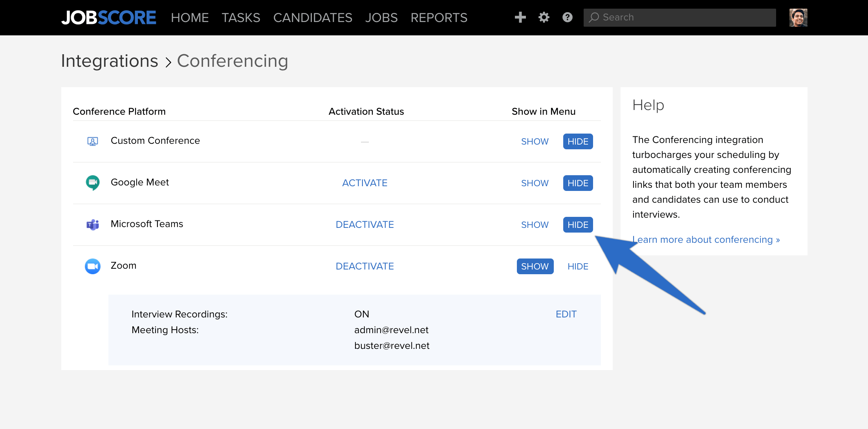
Task: Open the TASKS menu
Action: (x=241, y=18)
